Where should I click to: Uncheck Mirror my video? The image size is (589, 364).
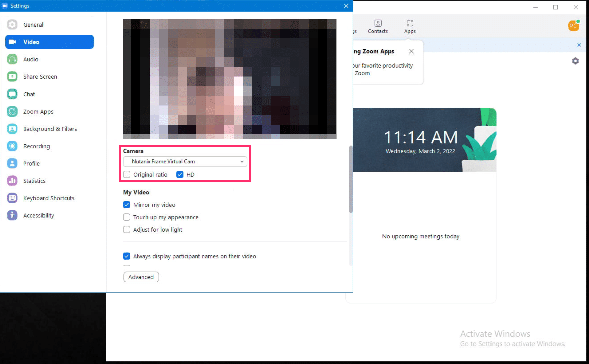(127, 205)
